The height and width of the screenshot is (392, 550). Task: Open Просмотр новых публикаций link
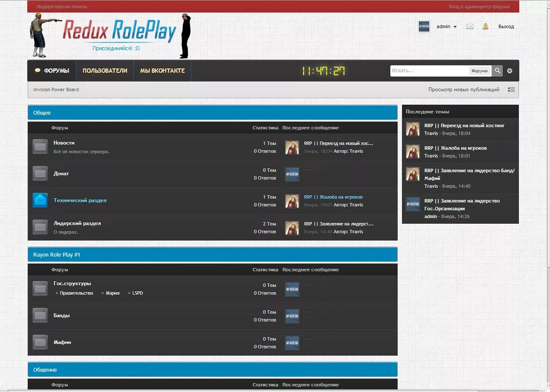coord(464,90)
